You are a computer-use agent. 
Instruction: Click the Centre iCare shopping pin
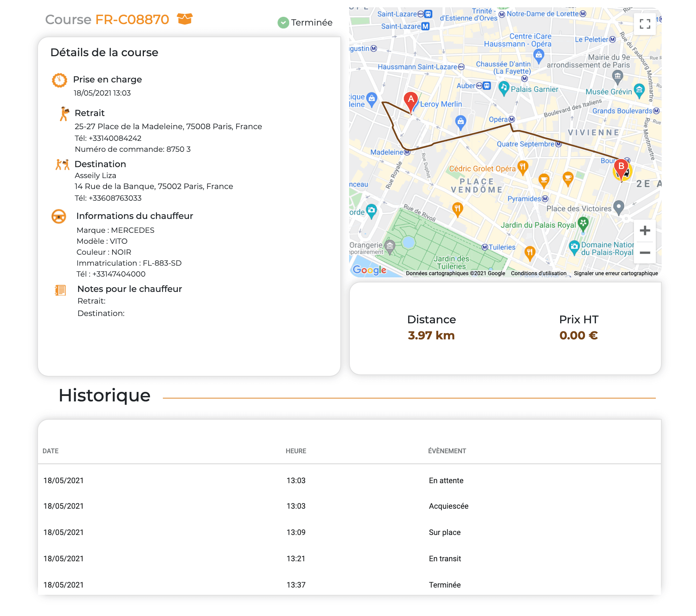539,56
